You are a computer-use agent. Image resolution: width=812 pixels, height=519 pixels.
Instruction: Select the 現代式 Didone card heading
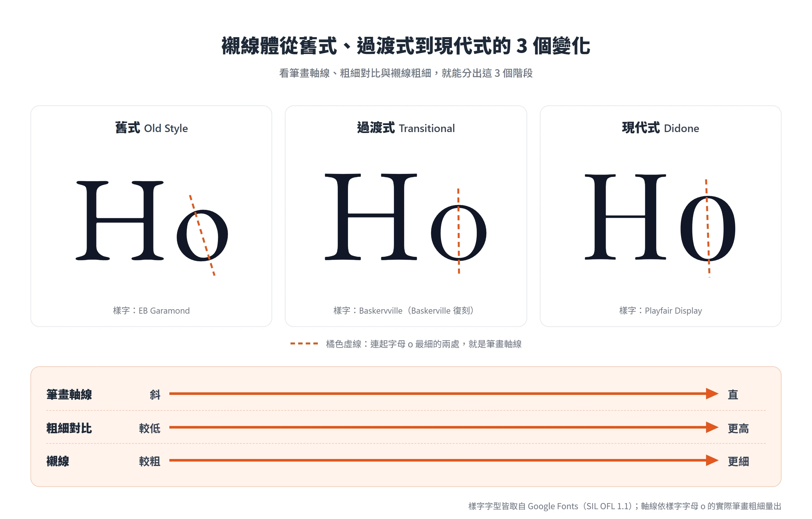(x=660, y=128)
